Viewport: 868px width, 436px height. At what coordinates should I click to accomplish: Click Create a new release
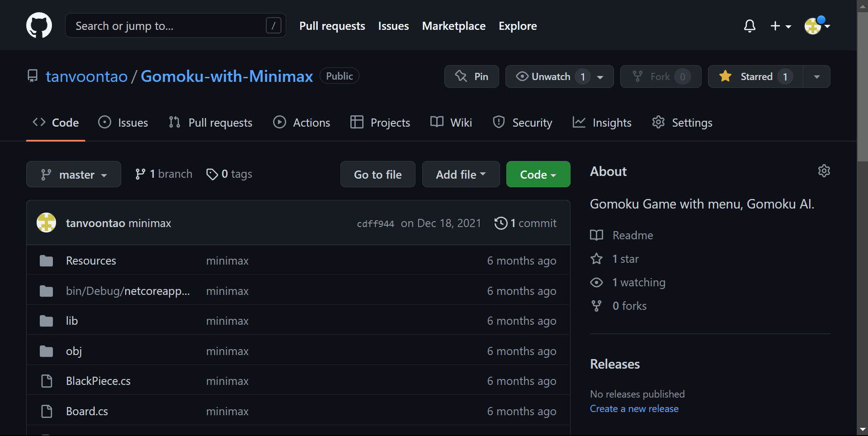pos(634,408)
